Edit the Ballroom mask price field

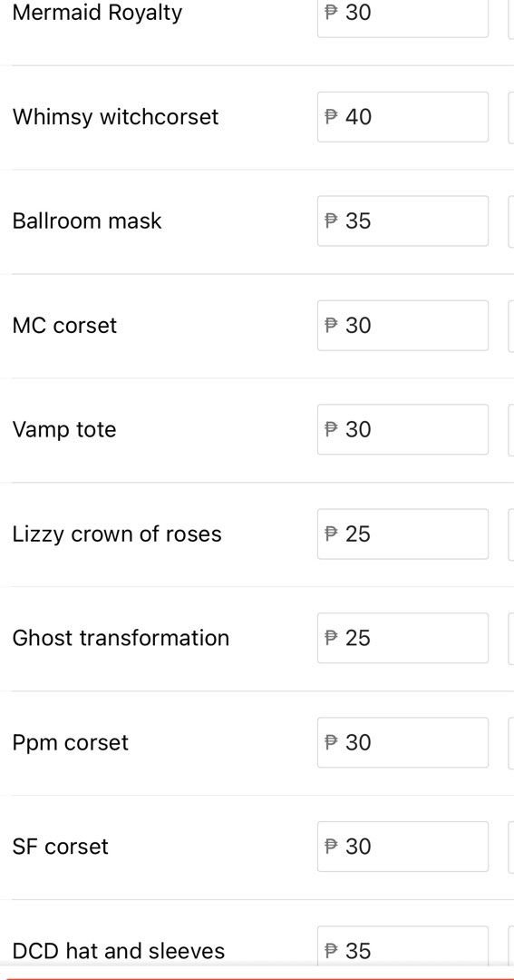[x=402, y=220]
